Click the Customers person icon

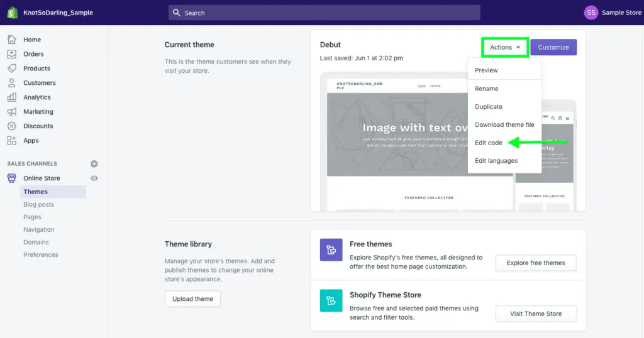coord(12,83)
